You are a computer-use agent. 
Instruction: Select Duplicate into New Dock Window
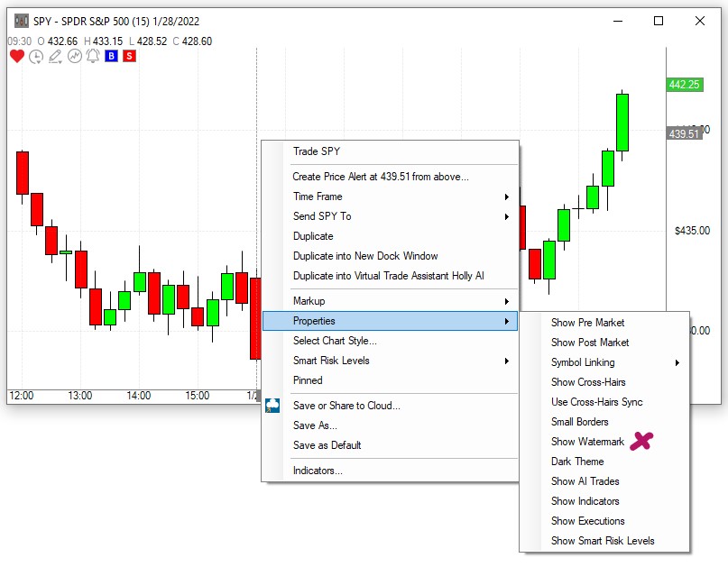click(365, 256)
